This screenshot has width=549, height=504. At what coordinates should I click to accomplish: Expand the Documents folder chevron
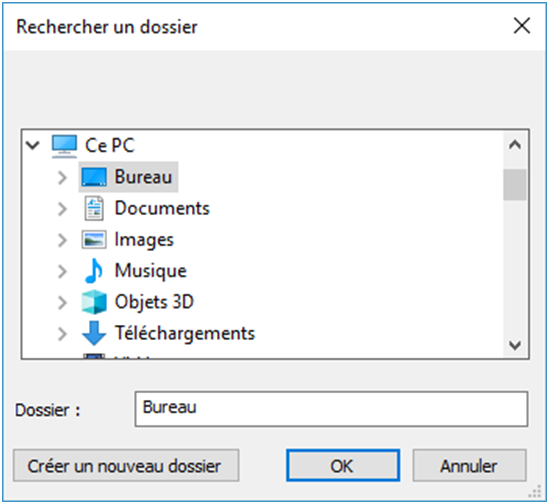point(62,209)
